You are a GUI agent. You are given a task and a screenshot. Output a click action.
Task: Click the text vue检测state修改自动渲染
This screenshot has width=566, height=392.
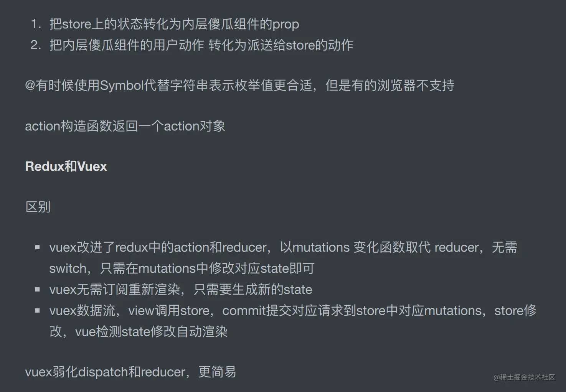tap(151, 332)
